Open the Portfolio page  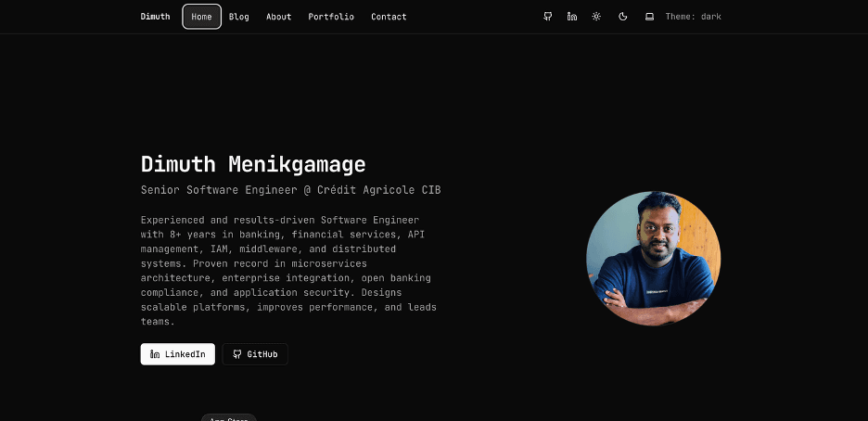tap(331, 17)
